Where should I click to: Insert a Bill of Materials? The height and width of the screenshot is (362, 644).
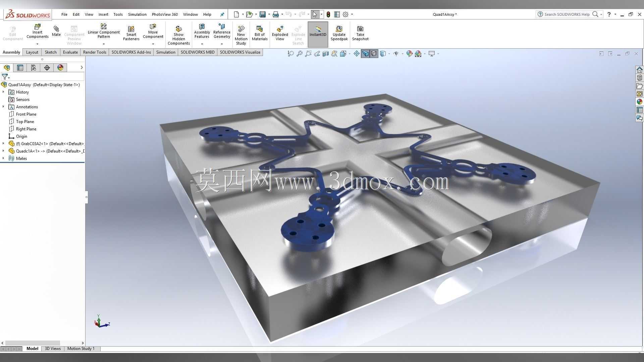(260, 33)
